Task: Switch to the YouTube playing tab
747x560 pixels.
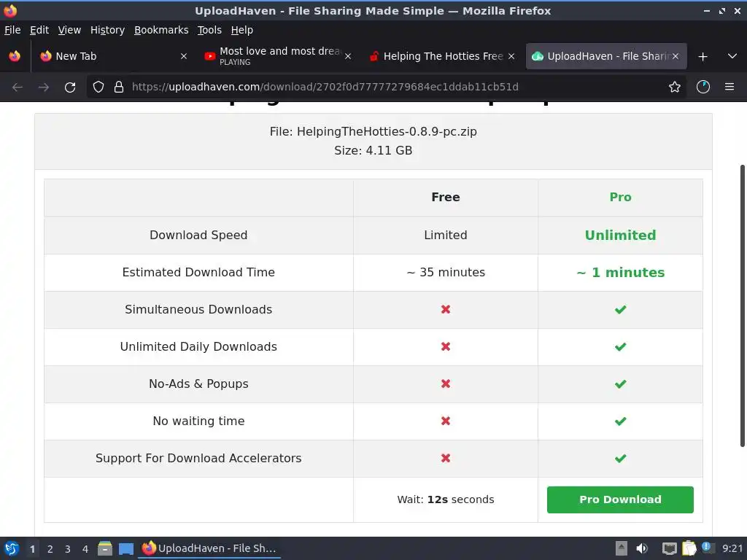Action: (x=276, y=56)
